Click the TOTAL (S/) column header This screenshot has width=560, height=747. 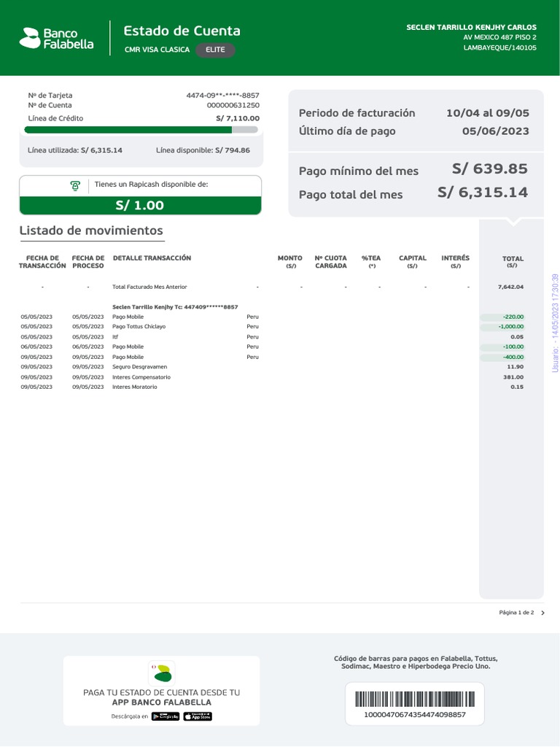[513, 262]
